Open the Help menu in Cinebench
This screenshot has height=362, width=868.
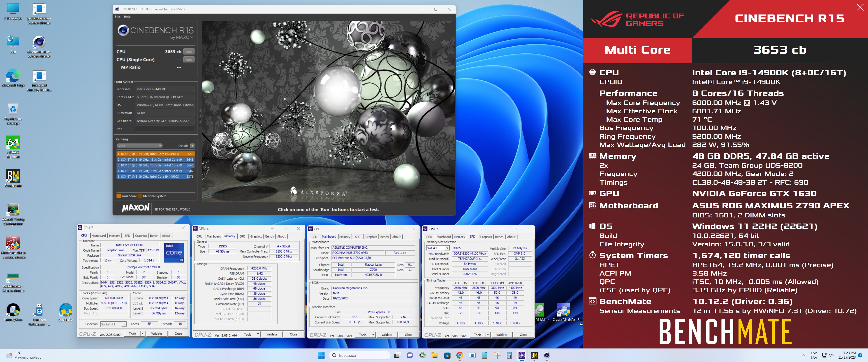pyautogui.click(x=127, y=17)
